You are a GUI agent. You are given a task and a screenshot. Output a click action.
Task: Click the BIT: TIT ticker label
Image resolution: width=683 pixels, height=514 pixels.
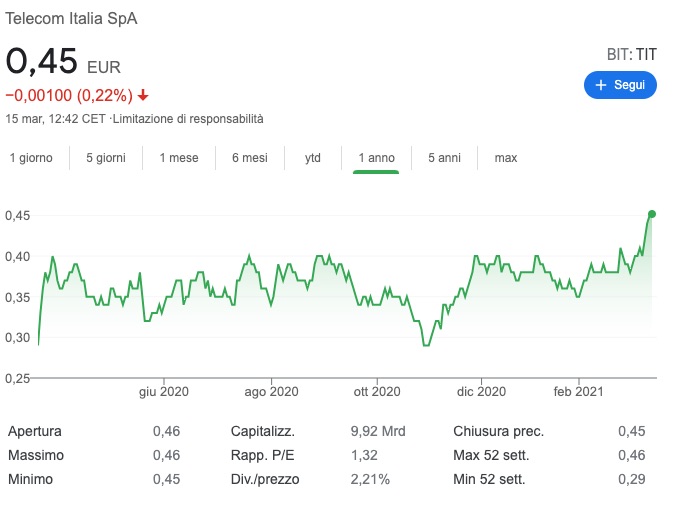click(631, 54)
